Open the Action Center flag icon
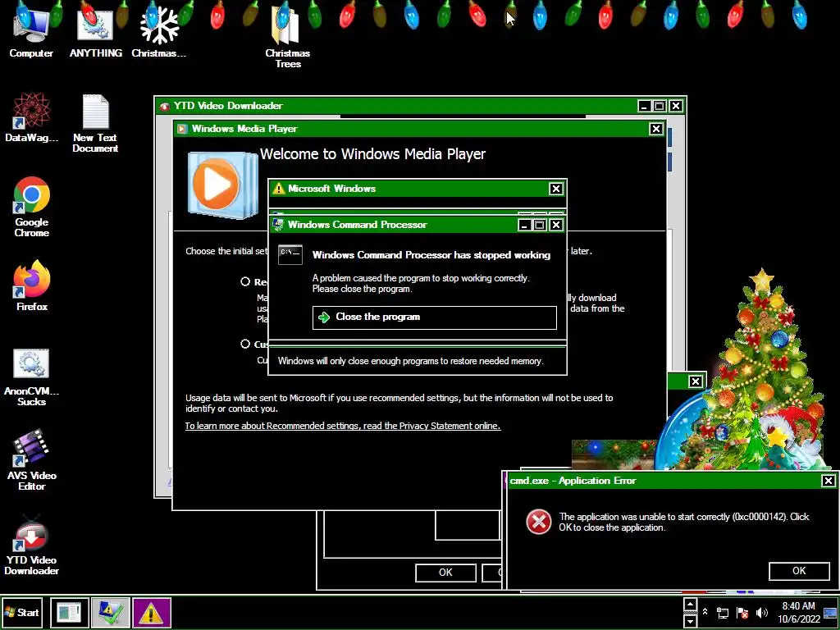Screen dimensions: 840x630 point(742,612)
